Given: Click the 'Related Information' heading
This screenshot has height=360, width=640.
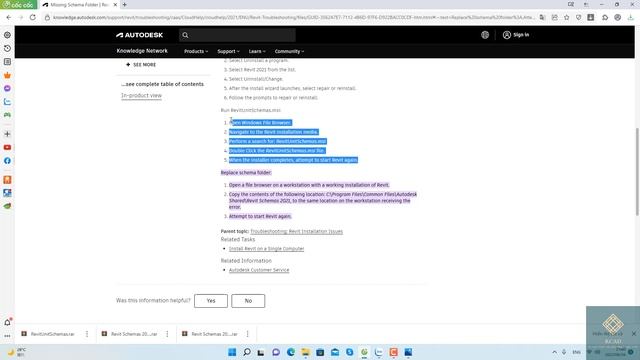Looking at the screenshot, I should click(x=246, y=260).
